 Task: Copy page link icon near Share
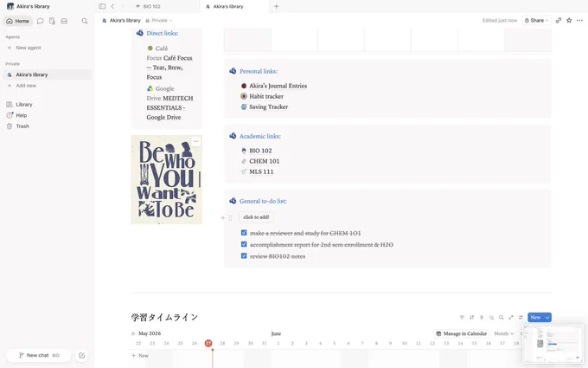tap(559, 20)
